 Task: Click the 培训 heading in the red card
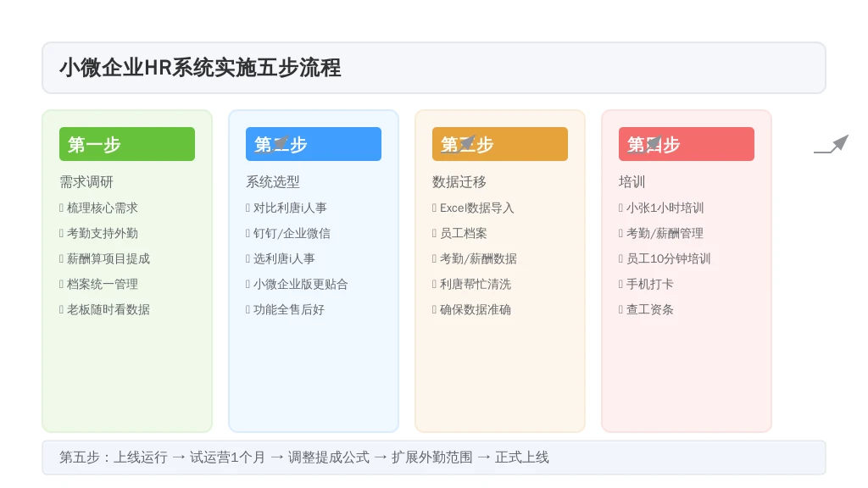632,182
